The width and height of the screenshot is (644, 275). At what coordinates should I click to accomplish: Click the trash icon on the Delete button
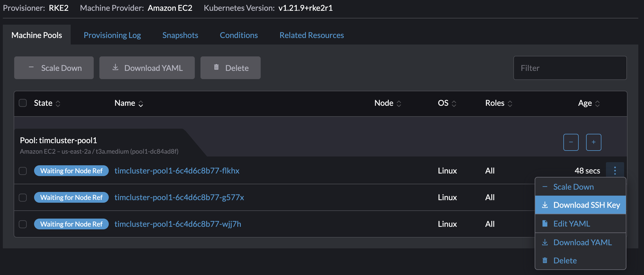point(216,67)
